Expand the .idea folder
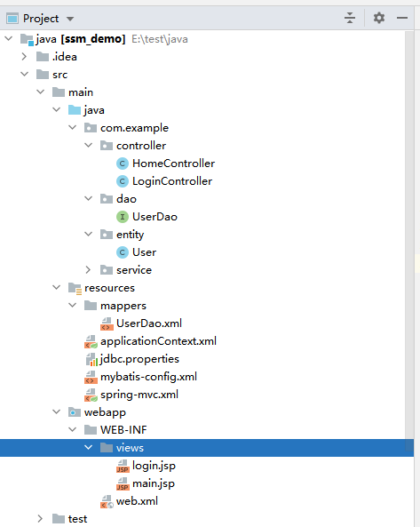 24,57
